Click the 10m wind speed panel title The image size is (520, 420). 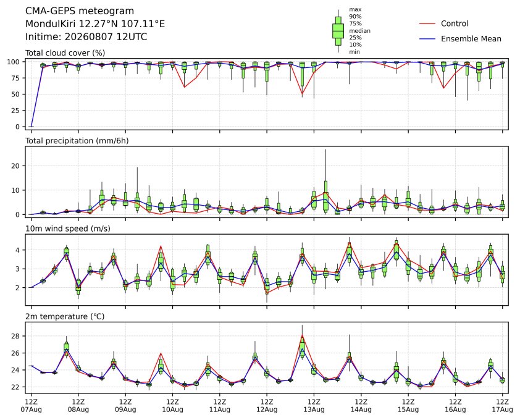pyautogui.click(x=68, y=229)
